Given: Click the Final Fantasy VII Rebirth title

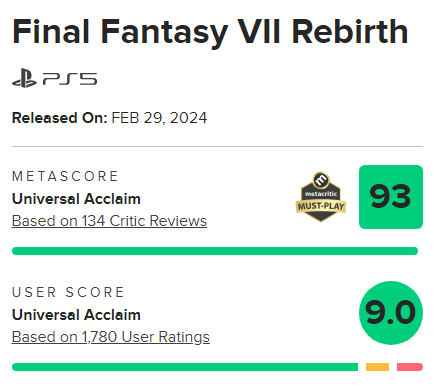Looking at the screenshot, I should [210, 32].
